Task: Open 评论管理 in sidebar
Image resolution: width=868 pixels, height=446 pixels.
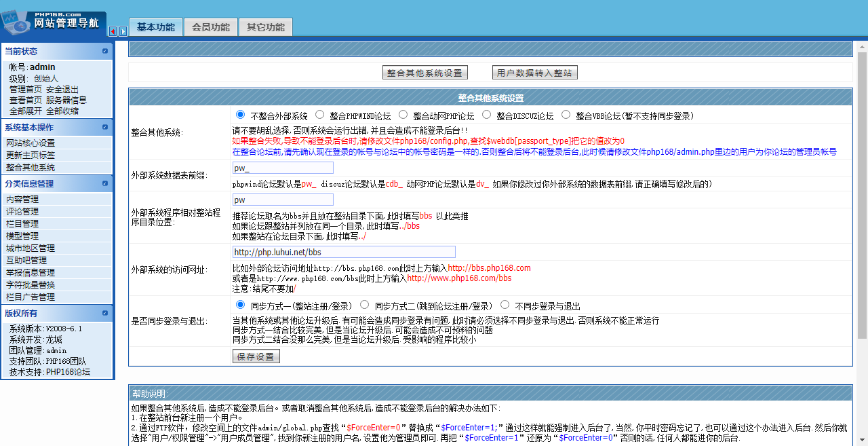Action: click(x=22, y=211)
